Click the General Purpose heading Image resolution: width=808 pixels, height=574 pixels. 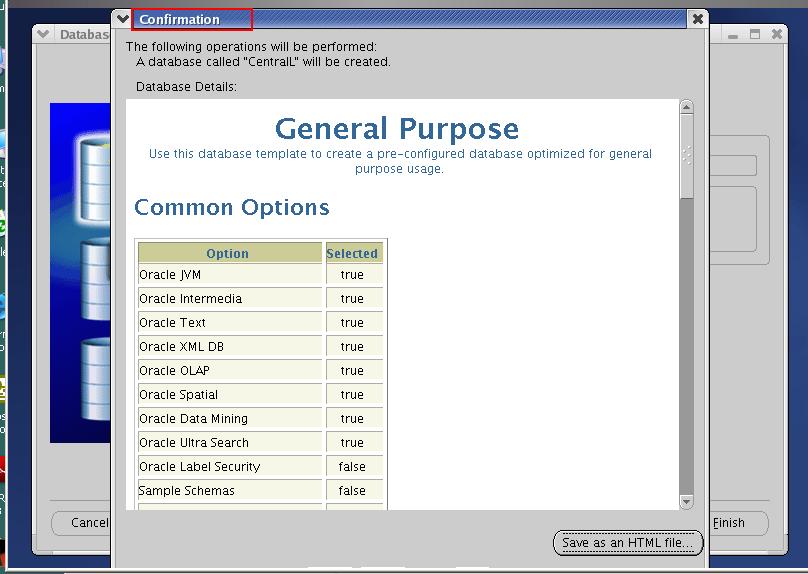click(x=397, y=129)
